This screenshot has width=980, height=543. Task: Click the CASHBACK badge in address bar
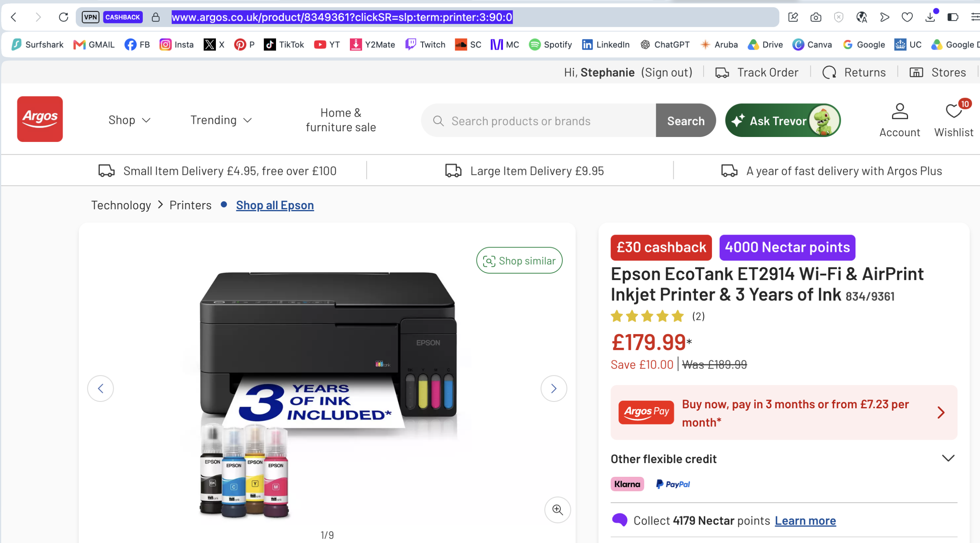122,17
